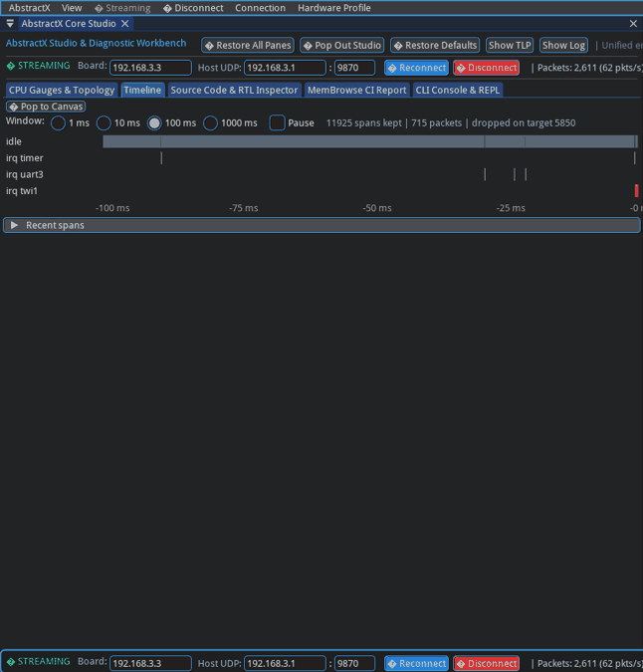Click the top Packets counter text
The image size is (643, 672).
tap(589, 68)
